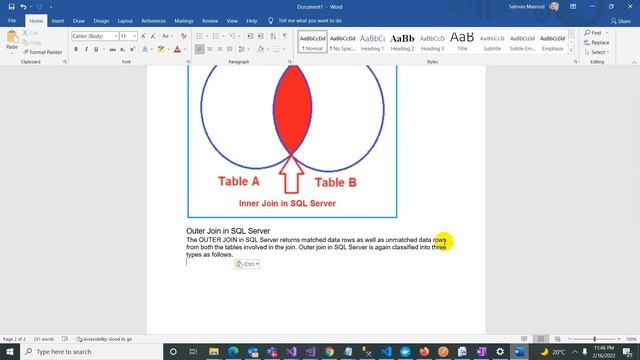Open Google Chrome from taskbar
The height and width of the screenshot is (360, 640).
pyautogui.click(x=329, y=351)
